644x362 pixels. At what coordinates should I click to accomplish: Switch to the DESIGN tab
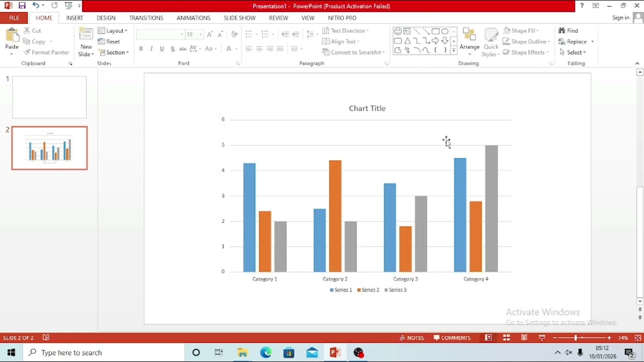(x=106, y=18)
